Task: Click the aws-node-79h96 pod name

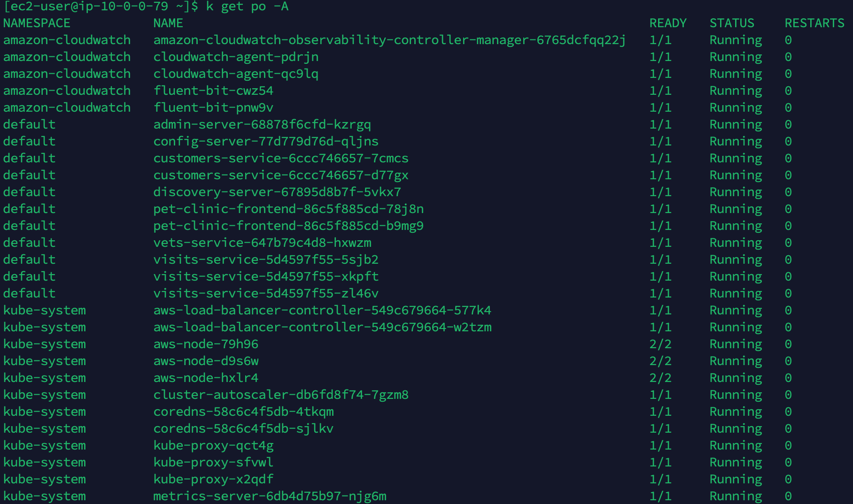Action: [206, 344]
